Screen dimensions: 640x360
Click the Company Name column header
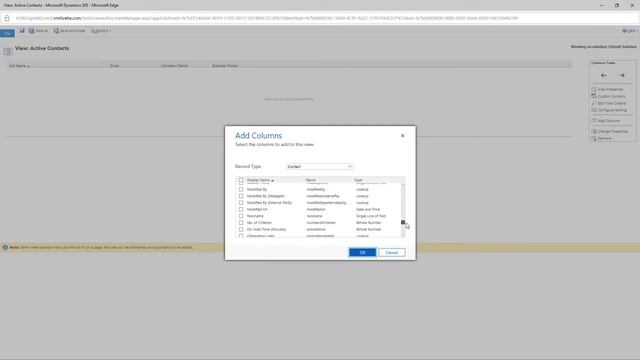point(174,66)
